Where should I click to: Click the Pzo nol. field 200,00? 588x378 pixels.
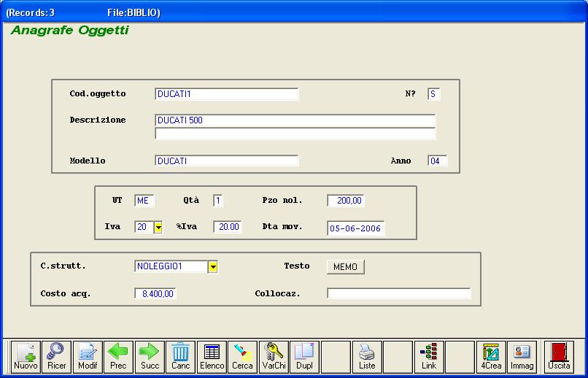346,201
